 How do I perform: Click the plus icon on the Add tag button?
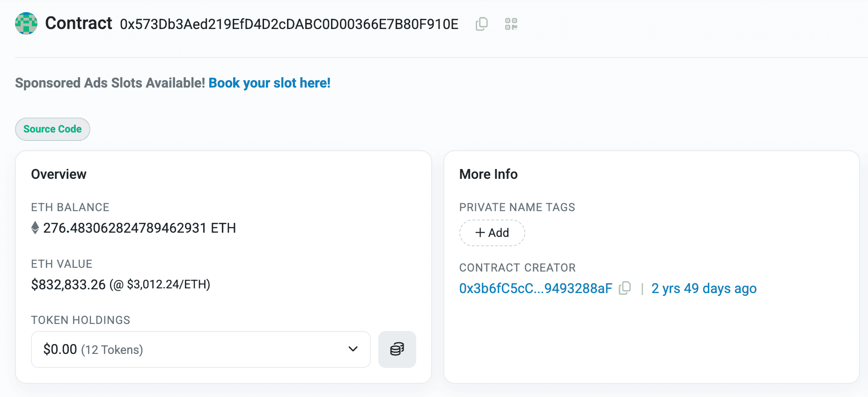tap(479, 233)
